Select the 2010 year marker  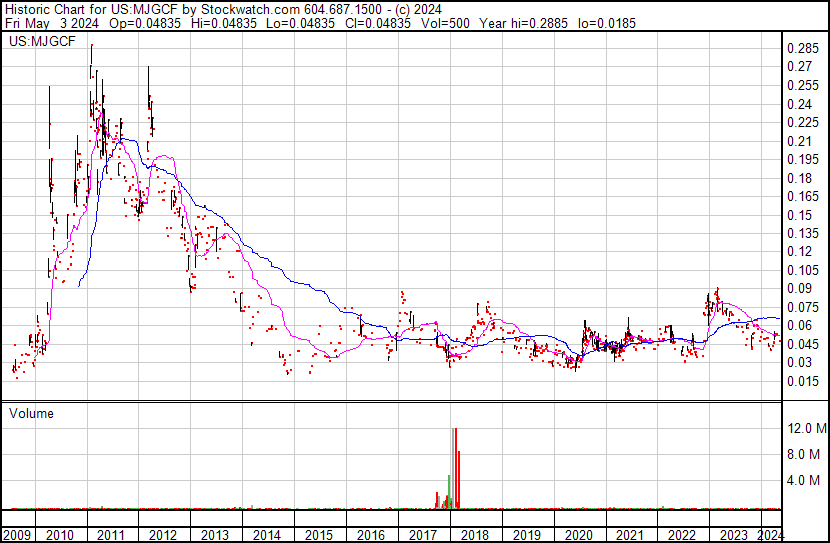click(59, 535)
